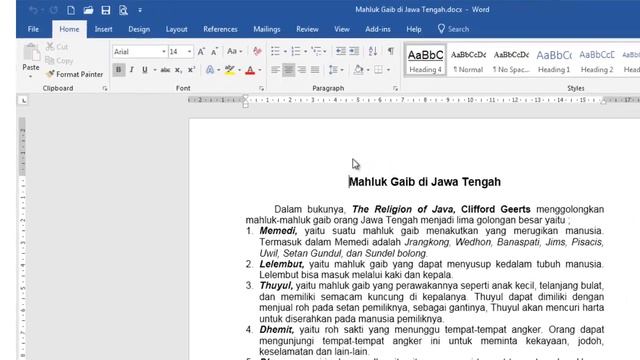
Task: Open the Paragraph dialog launcher
Action: 395,88
